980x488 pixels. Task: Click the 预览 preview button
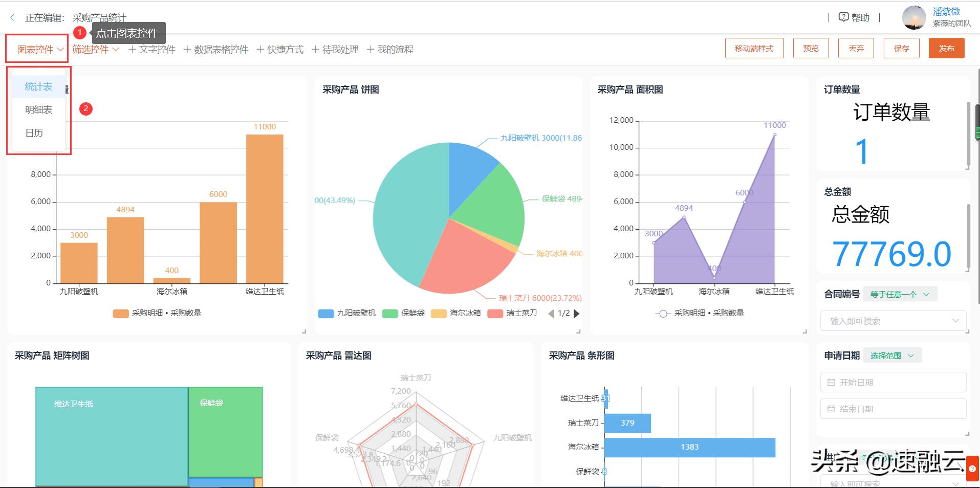click(x=811, y=48)
